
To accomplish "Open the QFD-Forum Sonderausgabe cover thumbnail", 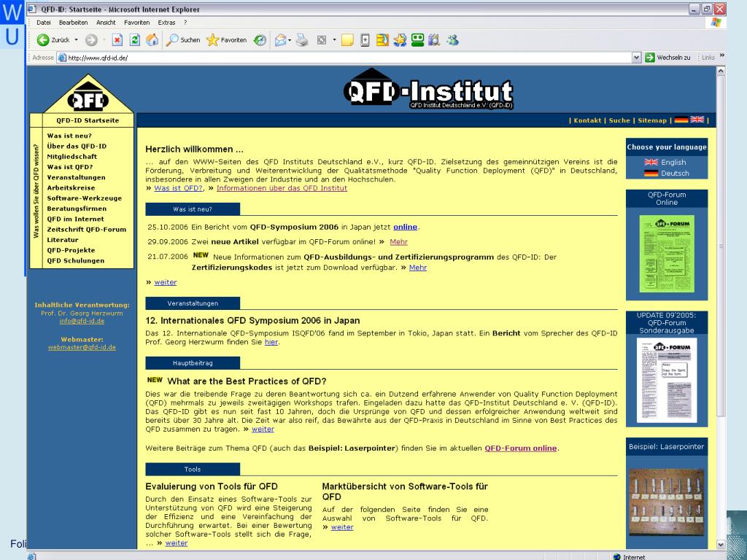I will point(667,380).
